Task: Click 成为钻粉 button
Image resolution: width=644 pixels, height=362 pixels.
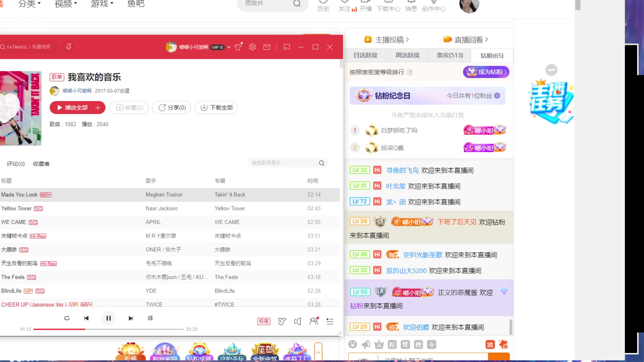Action: 486,72
